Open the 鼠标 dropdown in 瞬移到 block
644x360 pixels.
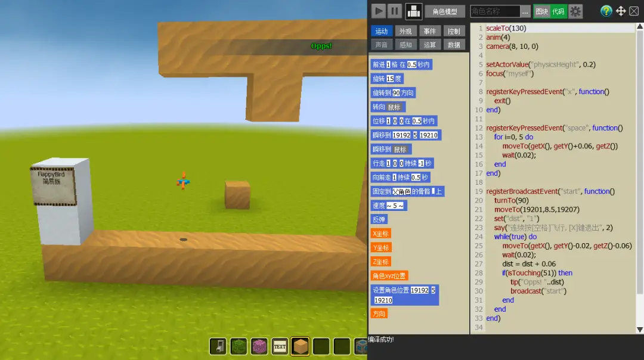[400, 150]
